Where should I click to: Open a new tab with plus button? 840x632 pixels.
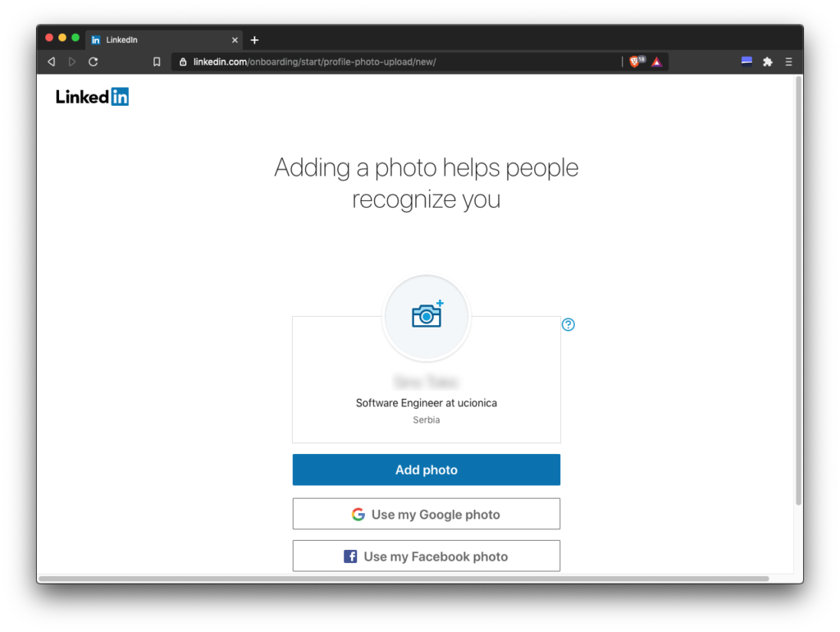point(254,39)
